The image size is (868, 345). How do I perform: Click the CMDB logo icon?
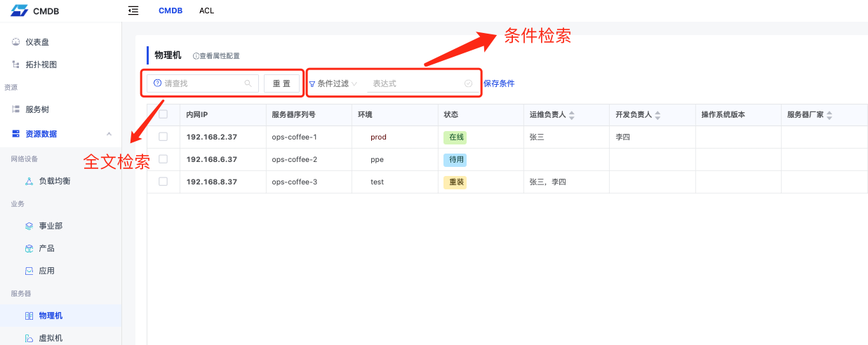[x=19, y=11]
